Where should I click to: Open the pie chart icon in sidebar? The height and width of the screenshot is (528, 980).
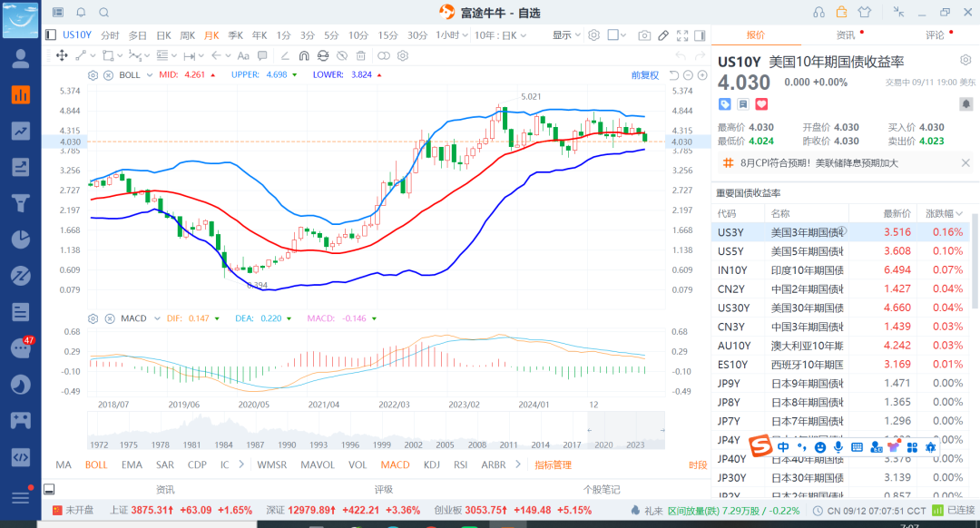[21, 240]
